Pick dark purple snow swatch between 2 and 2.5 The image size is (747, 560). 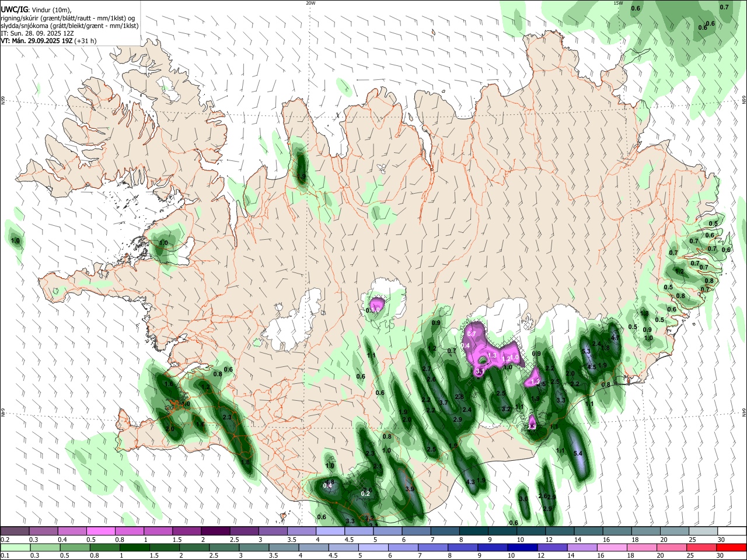(x=215, y=531)
